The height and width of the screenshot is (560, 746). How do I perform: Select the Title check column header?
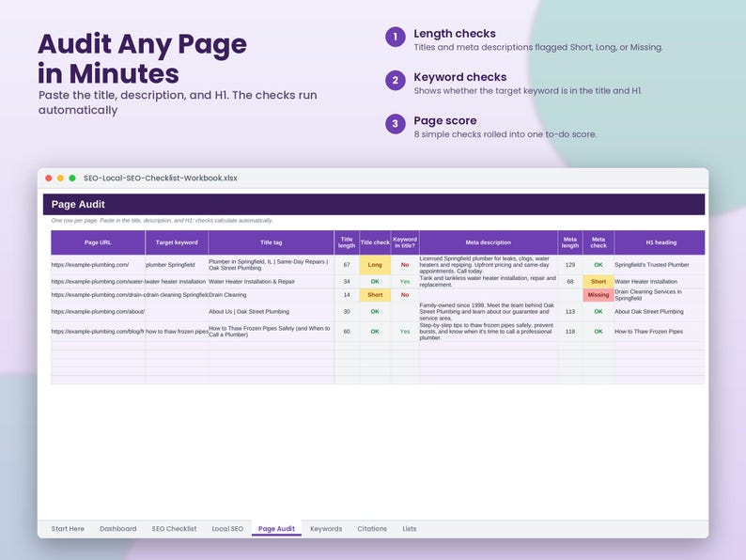point(375,242)
